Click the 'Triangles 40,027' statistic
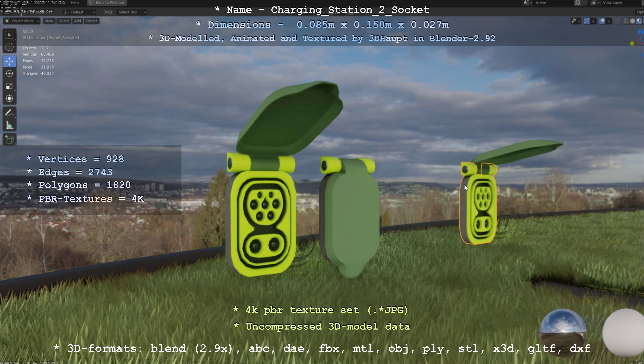This screenshot has width=644, height=364. point(38,73)
